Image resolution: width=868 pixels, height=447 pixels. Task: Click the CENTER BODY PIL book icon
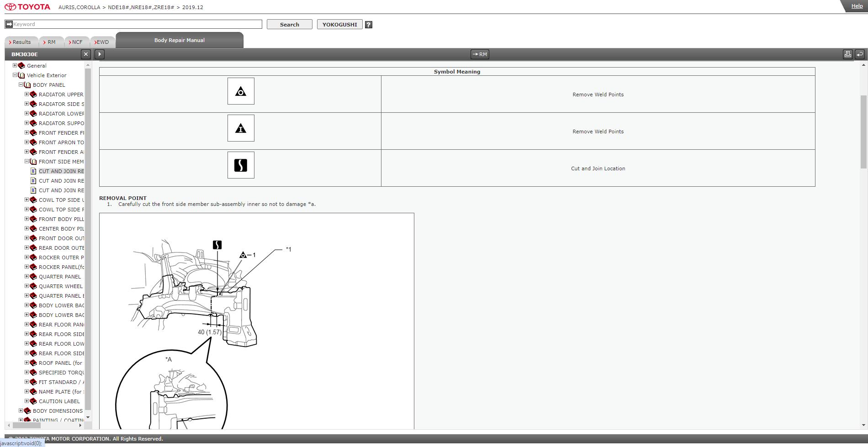pos(33,229)
